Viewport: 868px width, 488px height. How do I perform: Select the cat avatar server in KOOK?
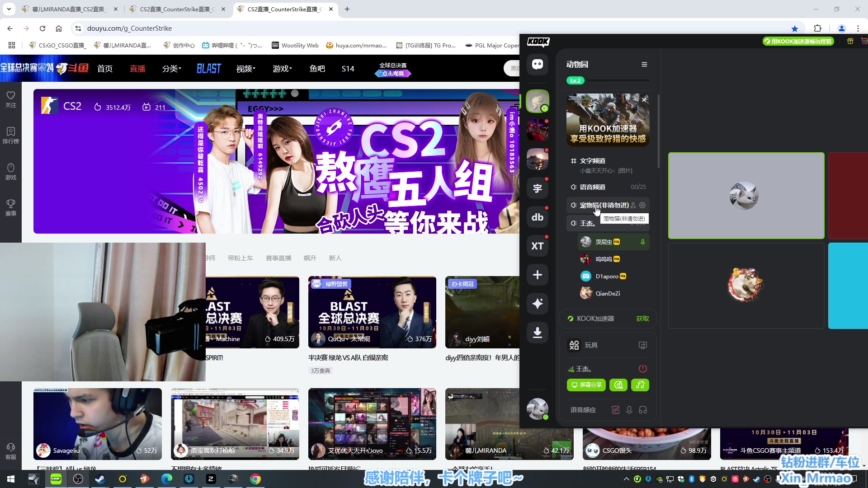[x=538, y=101]
